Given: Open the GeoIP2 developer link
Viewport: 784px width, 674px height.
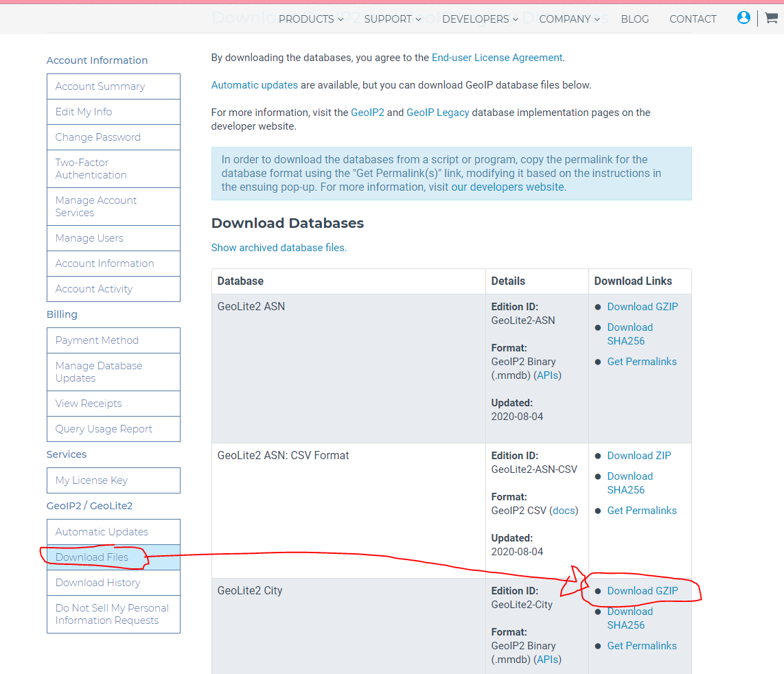Looking at the screenshot, I should tap(367, 113).
